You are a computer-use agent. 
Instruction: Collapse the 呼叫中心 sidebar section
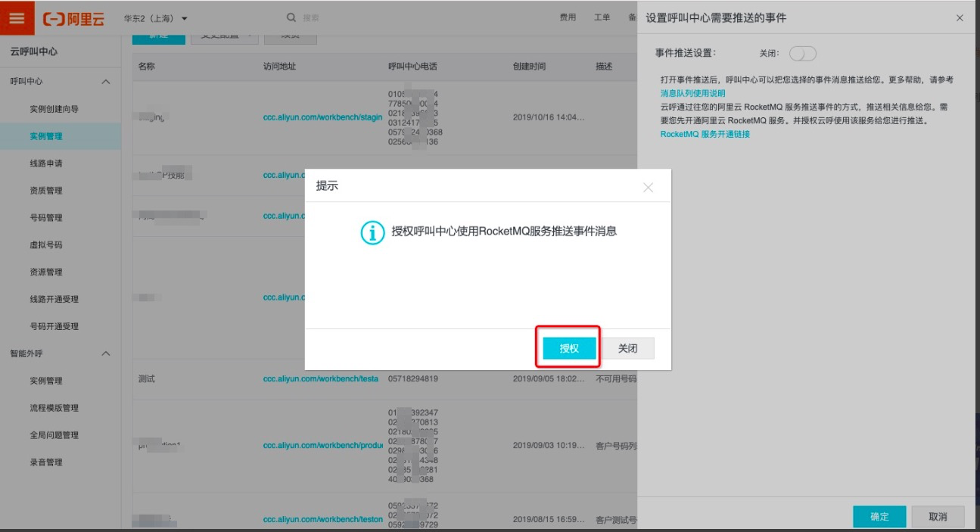pos(106,82)
